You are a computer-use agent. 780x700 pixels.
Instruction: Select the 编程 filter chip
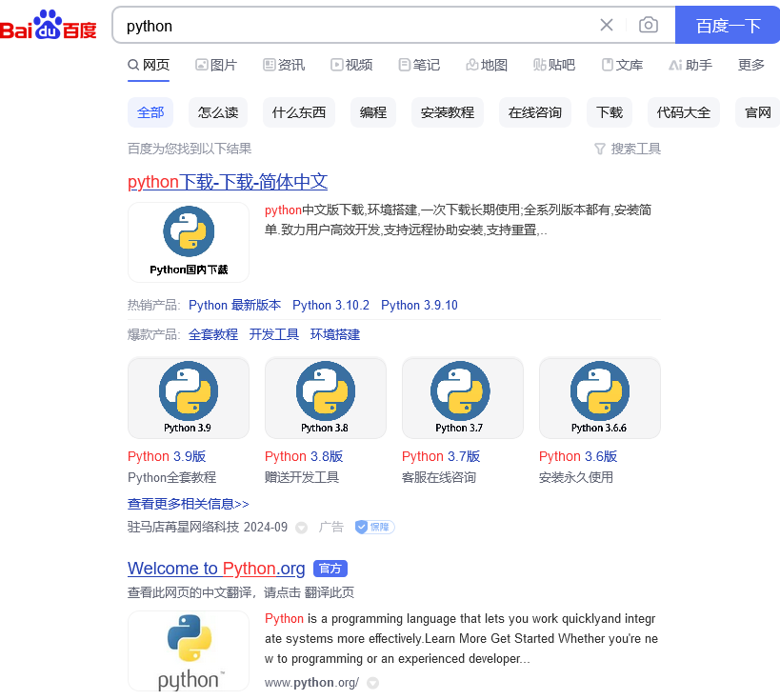pos(372,112)
